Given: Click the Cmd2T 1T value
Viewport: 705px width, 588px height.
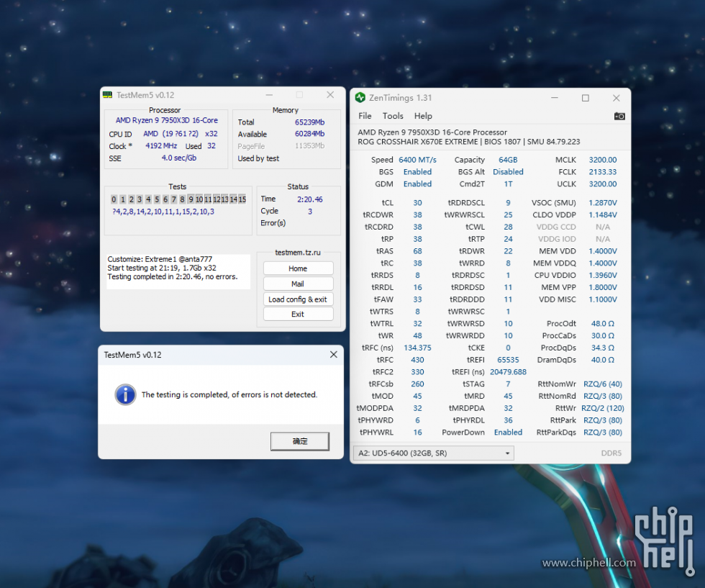Looking at the screenshot, I should (x=508, y=184).
